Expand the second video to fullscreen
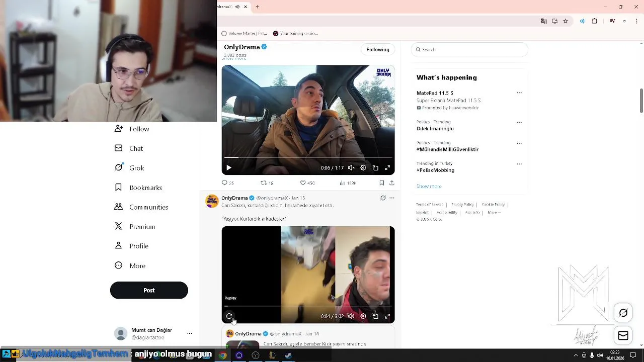 387,316
